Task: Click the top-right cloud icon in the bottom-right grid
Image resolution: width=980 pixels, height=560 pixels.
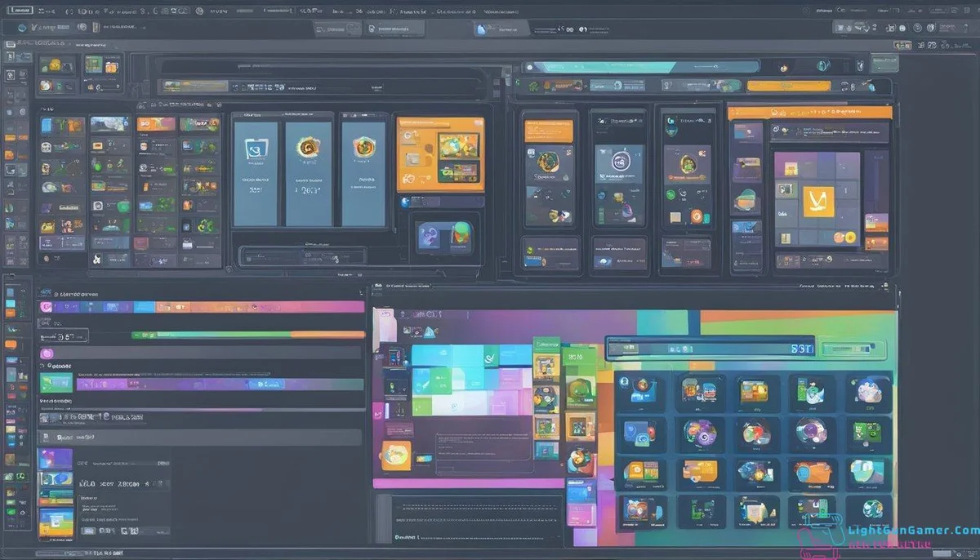Action: (x=868, y=391)
